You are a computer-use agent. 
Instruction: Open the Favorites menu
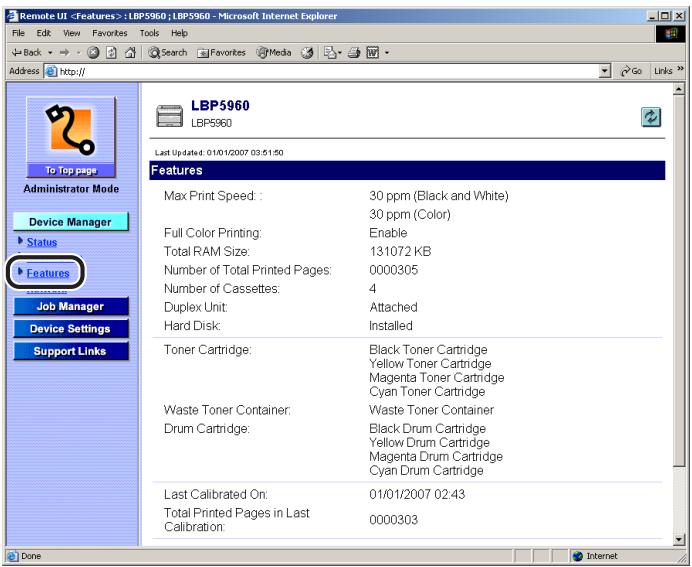[109, 33]
